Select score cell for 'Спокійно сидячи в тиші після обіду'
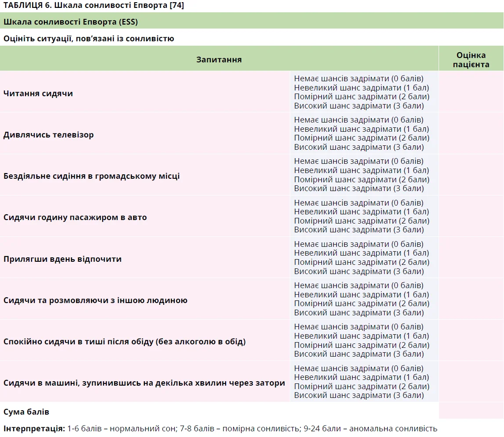 coord(471,340)
